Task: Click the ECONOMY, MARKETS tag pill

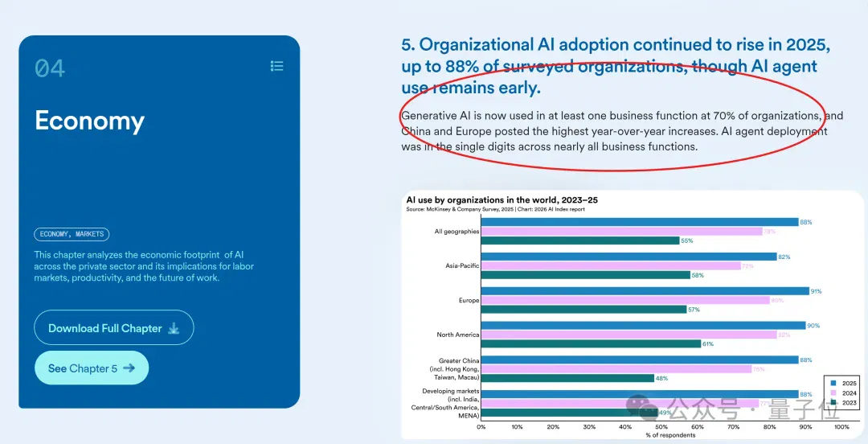Action: pos(72,234)
